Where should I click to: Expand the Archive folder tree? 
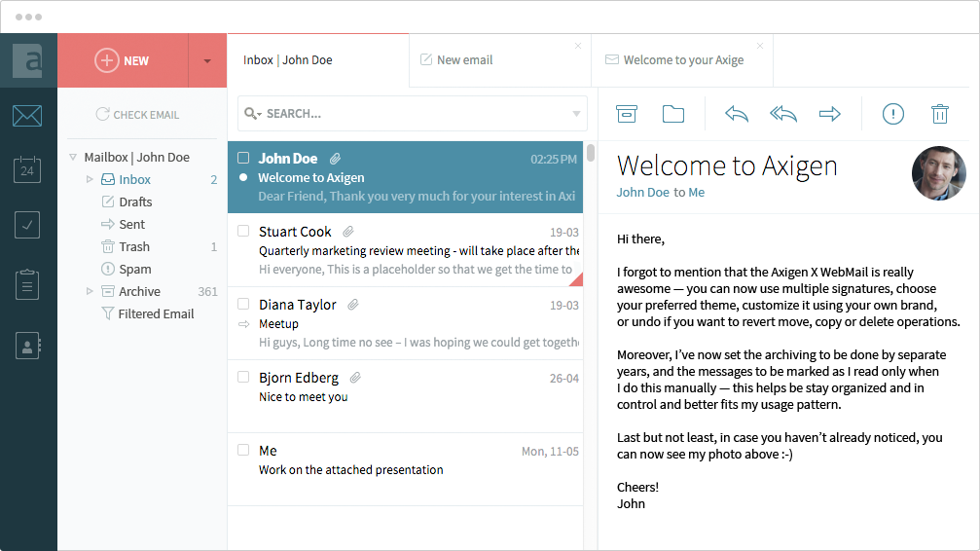[90, 291]
